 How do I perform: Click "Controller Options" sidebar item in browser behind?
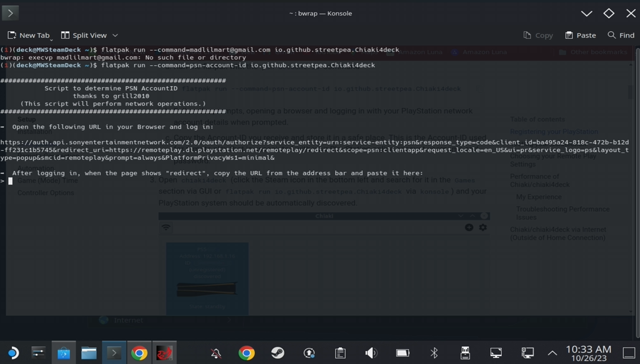(x=45, y=193)
